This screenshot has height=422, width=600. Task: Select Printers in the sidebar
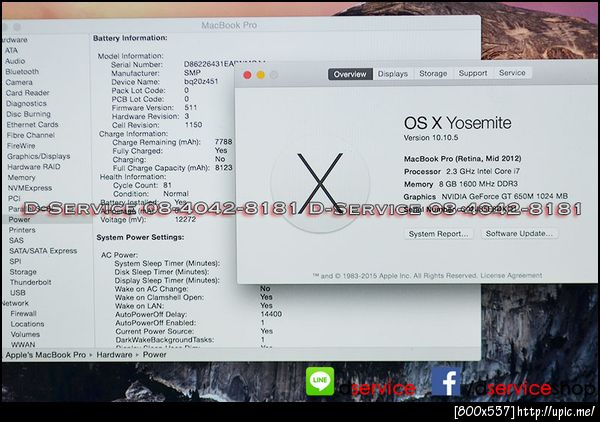pos(22,230)
